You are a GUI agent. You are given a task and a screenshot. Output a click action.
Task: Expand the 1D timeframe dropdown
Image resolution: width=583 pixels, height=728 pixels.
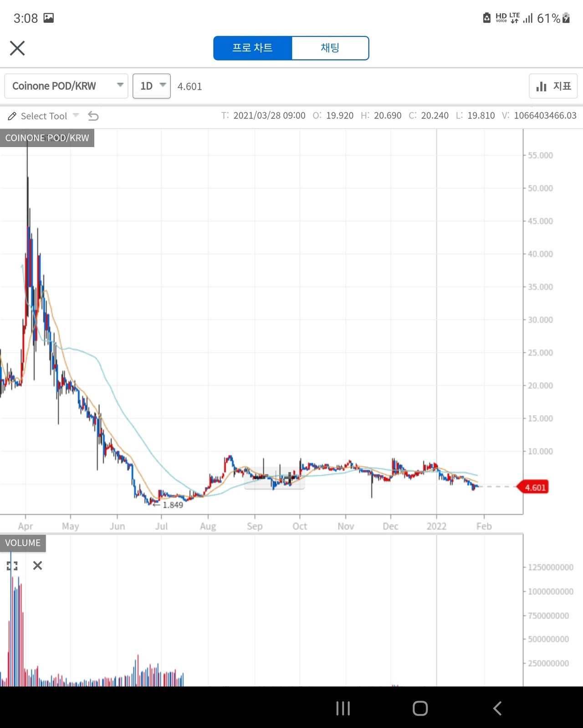(x=152, y=86)
